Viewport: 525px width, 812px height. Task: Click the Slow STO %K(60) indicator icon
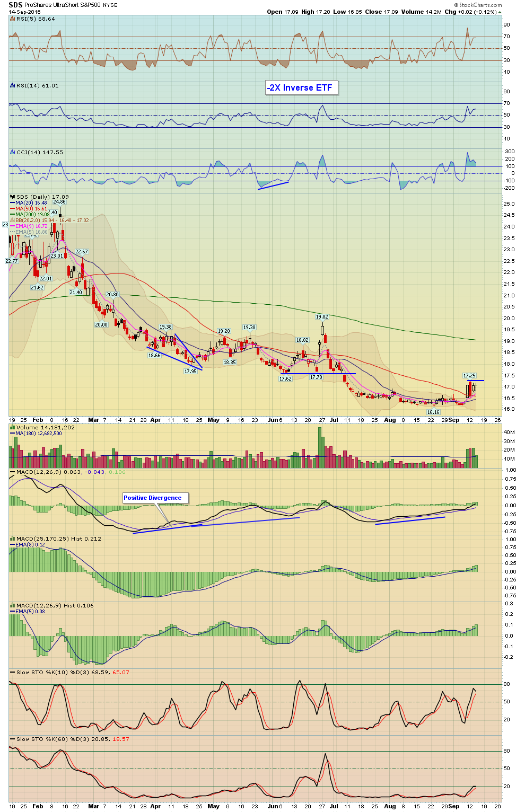(13, 739)
